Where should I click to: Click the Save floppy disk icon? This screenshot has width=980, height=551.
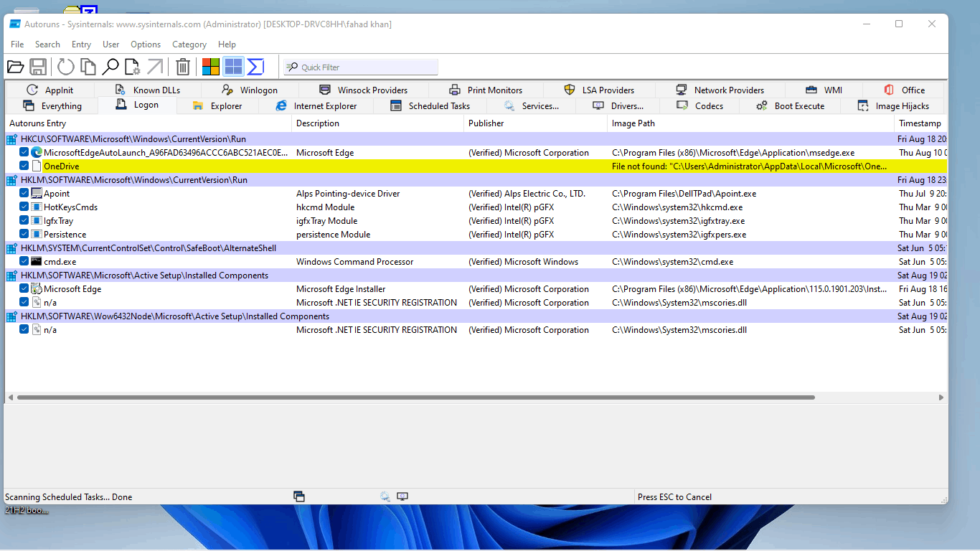pos(38,67)
